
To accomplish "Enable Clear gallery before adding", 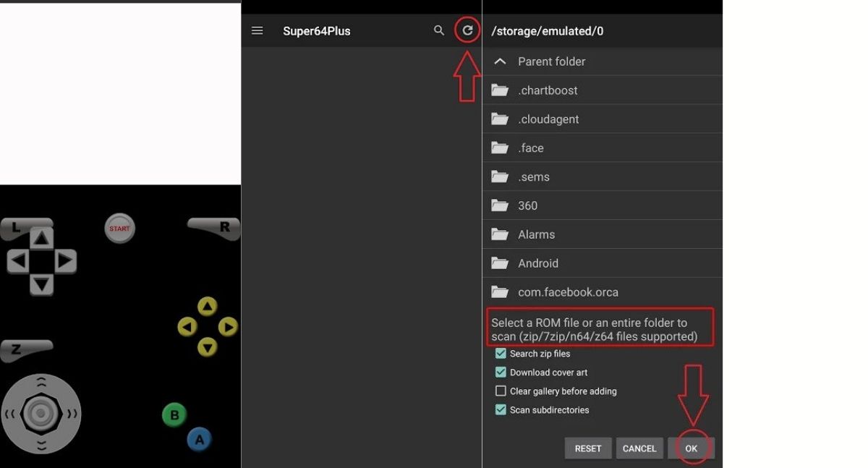I will pyautogui.click(x=501, y=391).
